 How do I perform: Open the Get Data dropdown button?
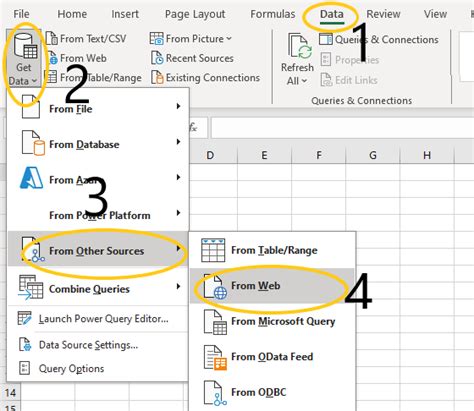coord(23,59)
